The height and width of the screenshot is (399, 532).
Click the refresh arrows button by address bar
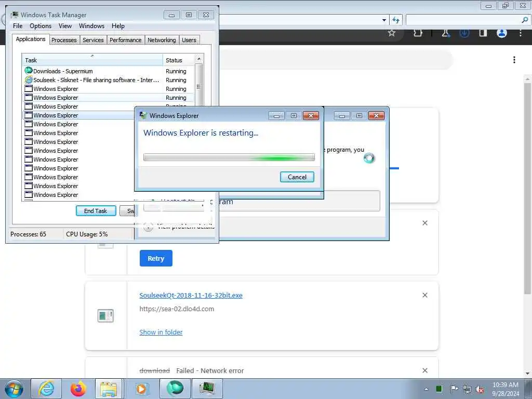(x=396, y=20)
